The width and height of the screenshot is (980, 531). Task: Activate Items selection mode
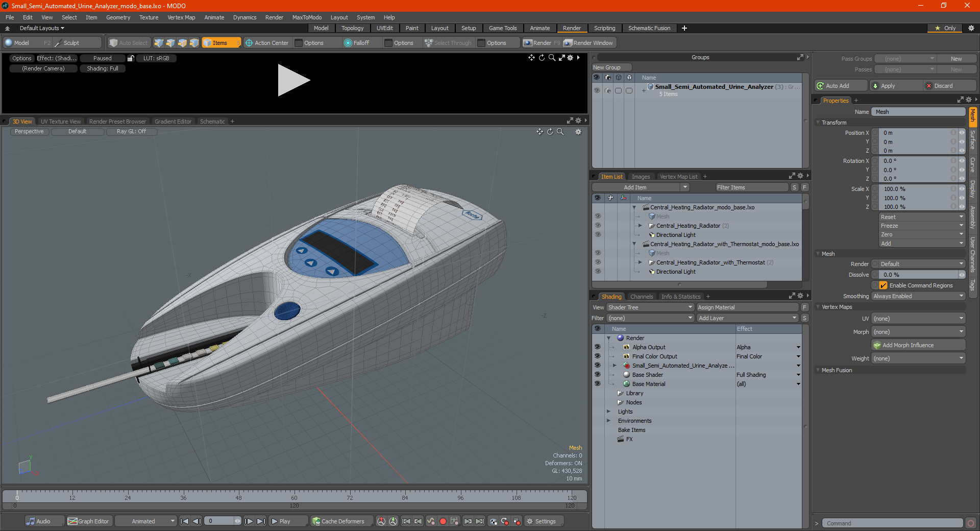tap(221, 43)
